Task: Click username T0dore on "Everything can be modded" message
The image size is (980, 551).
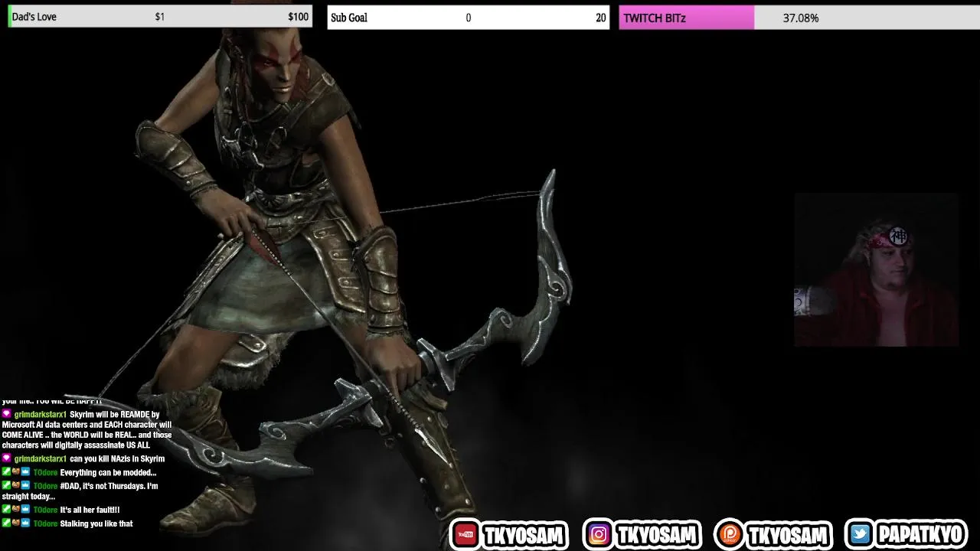Action: click(45, 473)
